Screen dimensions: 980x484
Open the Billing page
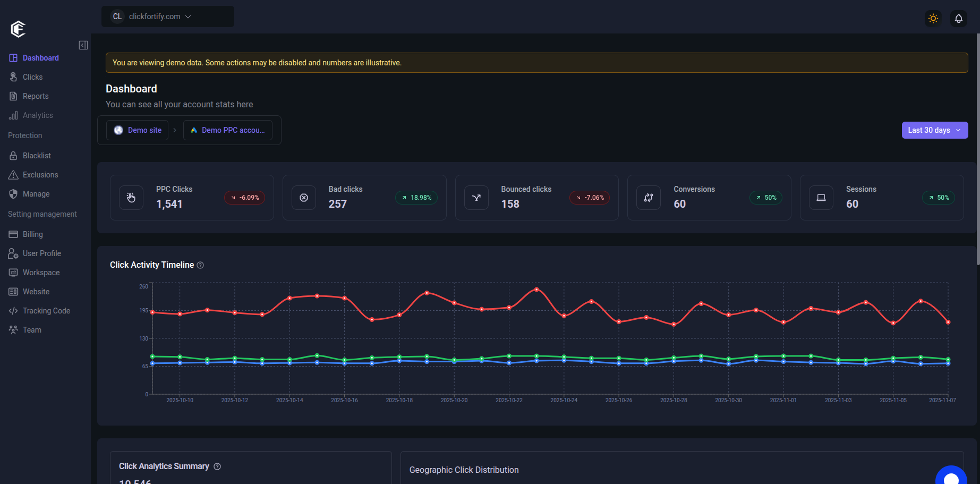(32, 234)
